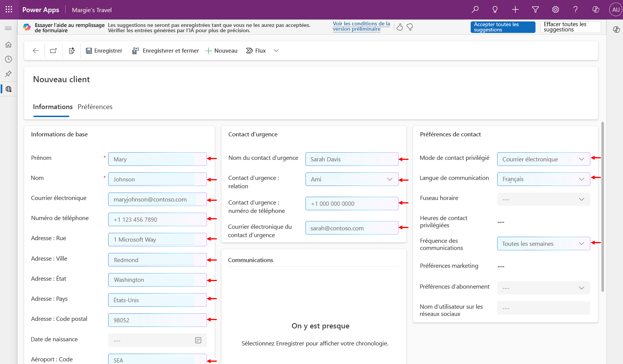Open Pinned items pin icon

[8, 74]
